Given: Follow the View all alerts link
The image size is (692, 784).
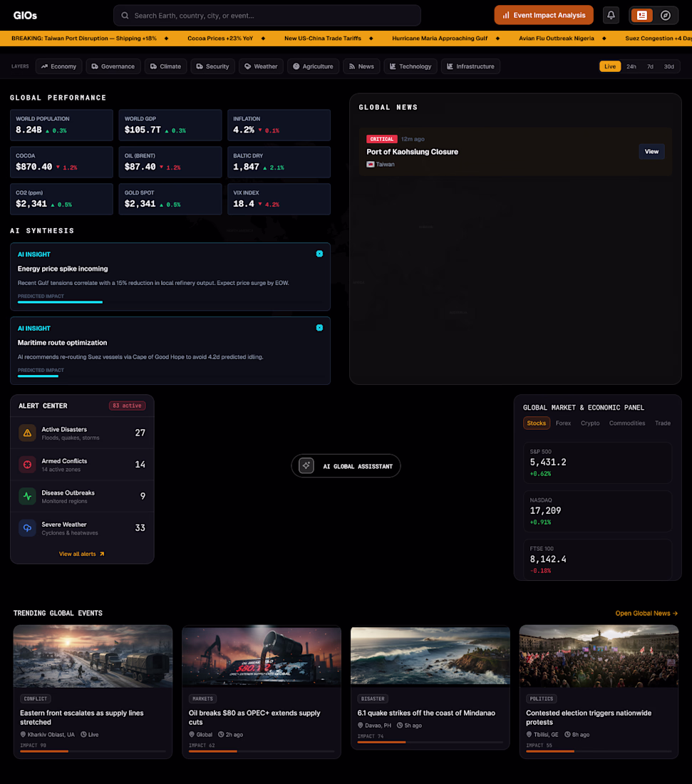Looking at the screenshot, I should tap(81, 554).
